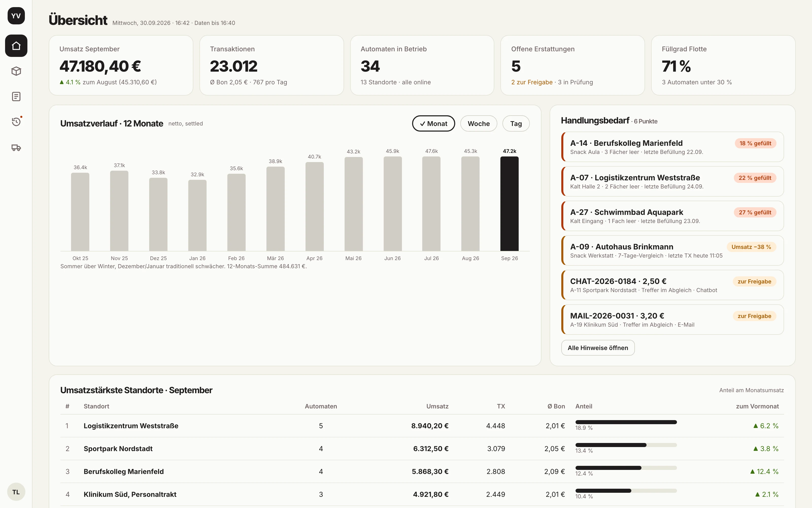The height and width of the screenshot is (508, 812).
Task: Click the YV logo badge
Action: point(16,16)
